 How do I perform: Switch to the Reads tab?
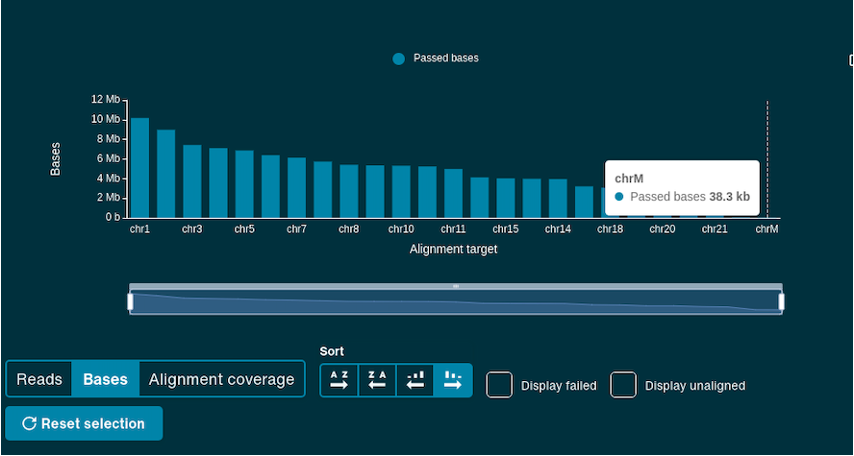point(39,379)
